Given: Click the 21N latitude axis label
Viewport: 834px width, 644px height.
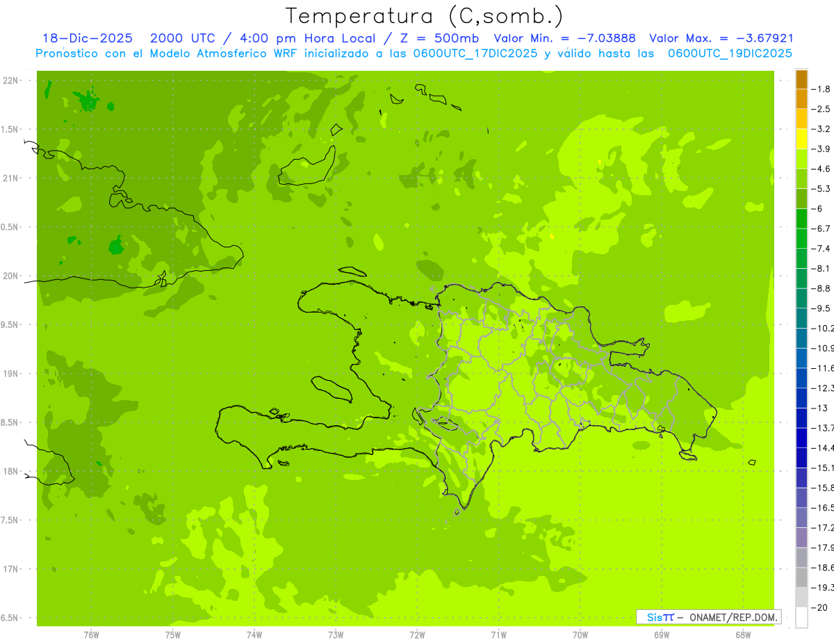Looking at the screenshot, I should [11, 179].
